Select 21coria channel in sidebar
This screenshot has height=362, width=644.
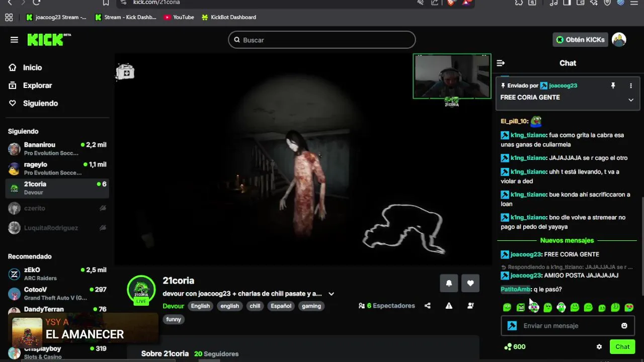tap(57, 188)
